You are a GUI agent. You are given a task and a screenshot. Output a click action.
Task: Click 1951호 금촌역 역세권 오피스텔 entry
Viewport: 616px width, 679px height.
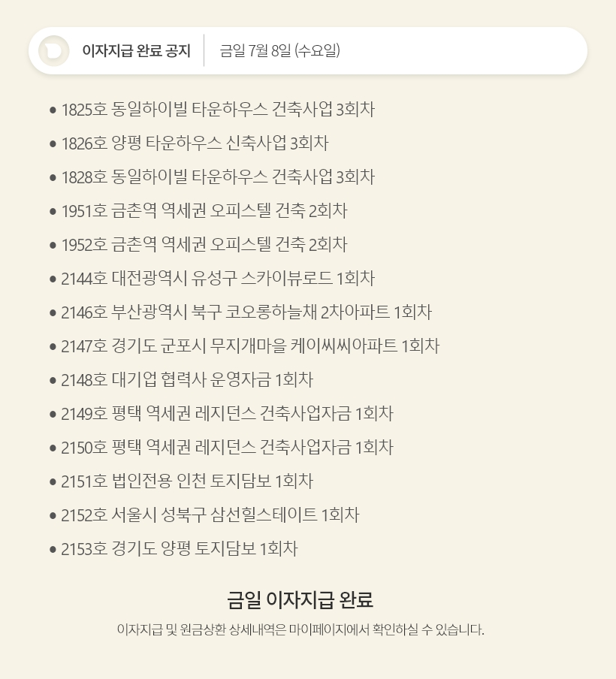click(x=204, y=211)
